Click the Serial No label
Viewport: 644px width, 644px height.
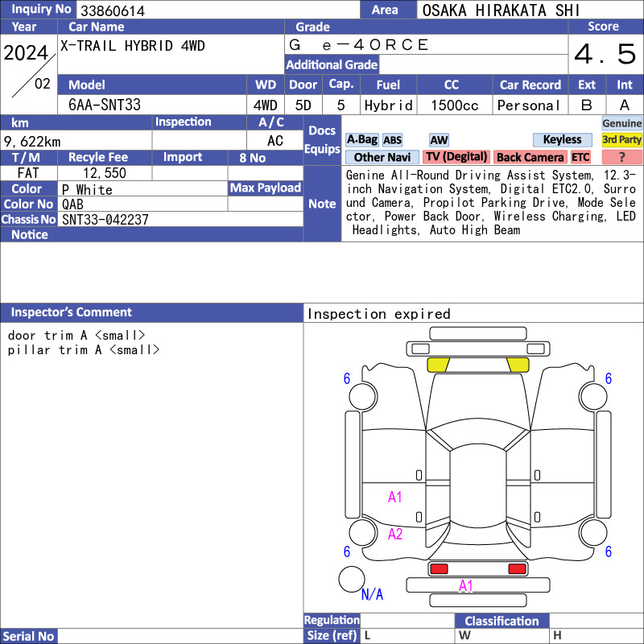click(28, 637)
